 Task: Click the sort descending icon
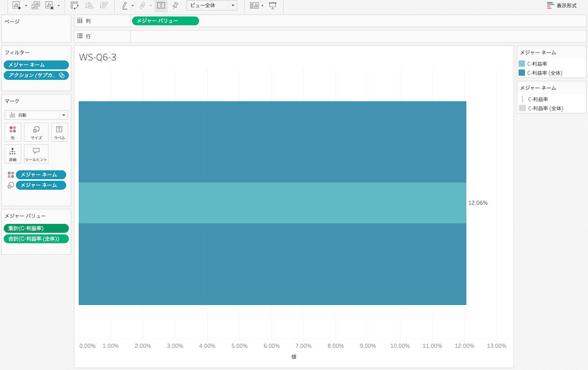pyautogui.click(x=103, y=5)
